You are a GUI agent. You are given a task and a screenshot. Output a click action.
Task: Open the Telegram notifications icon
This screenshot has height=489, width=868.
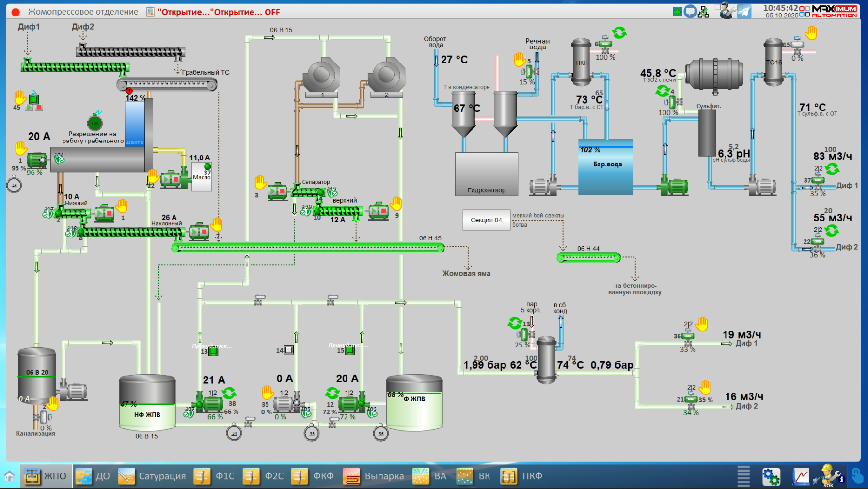744,11
